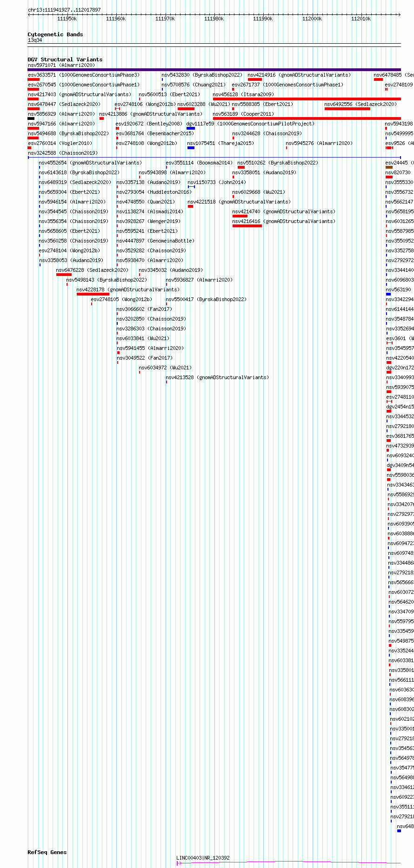Open nsv4213528 gnomAD variant label
The image size is (414, 868).
[x=218, y=377]
